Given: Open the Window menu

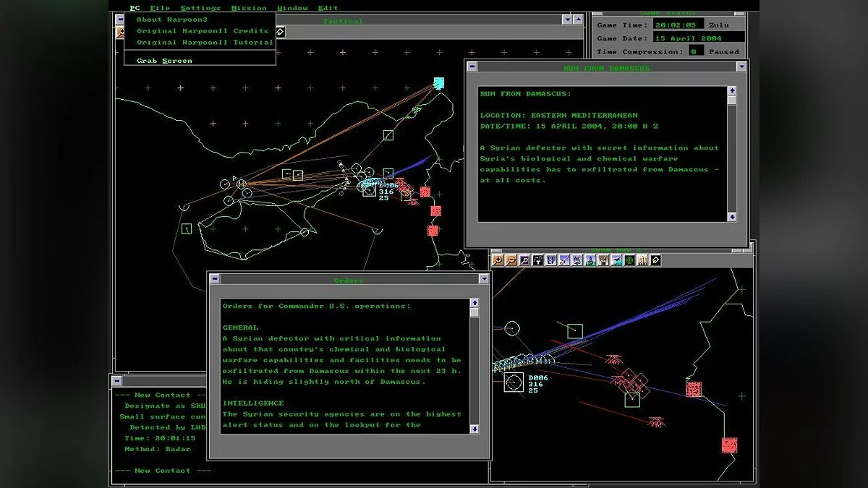Looking at the screenshot, I should click(x=292, y=8).
